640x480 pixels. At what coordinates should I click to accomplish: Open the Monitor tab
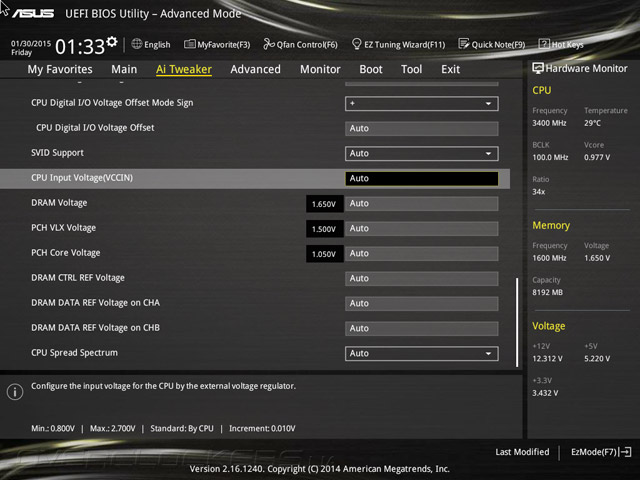pyautogui.click(x=320, y=69)
